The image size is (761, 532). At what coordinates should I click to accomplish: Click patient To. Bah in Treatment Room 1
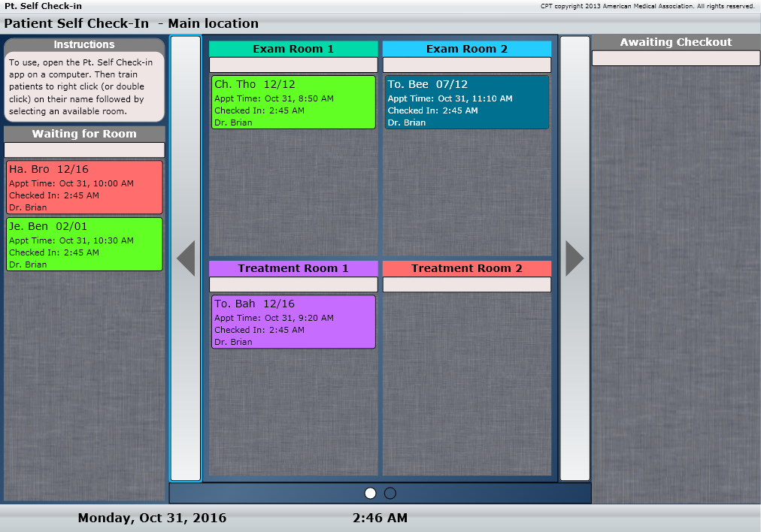click(x=293, y=322)
